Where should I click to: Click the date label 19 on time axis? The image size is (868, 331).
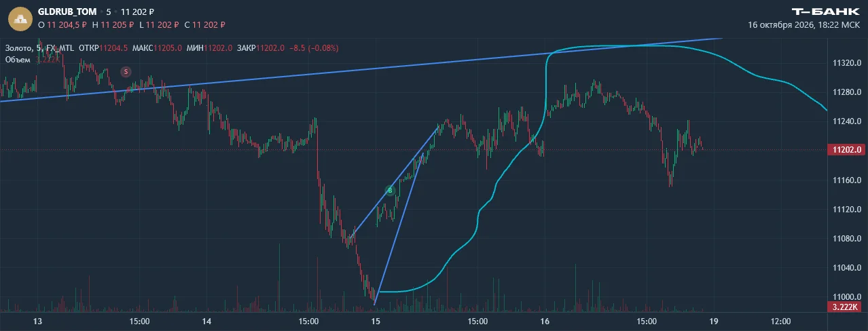713,321
